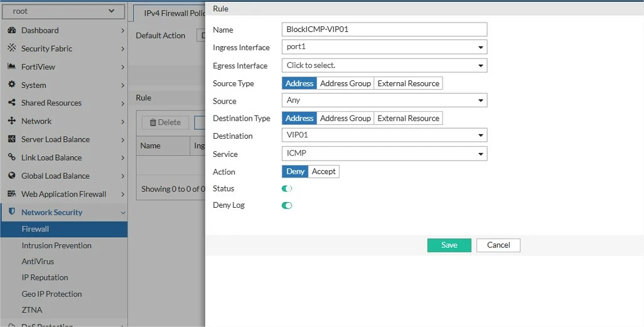Click the Dashboard gauge icon

click(x=12, y=30)
